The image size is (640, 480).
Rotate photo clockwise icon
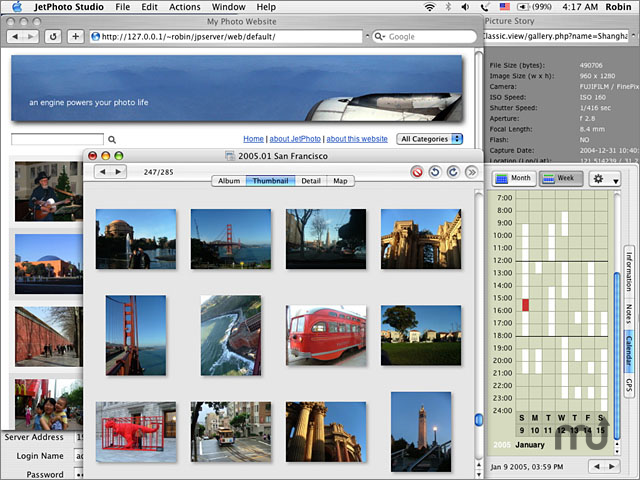coord(453,172)
